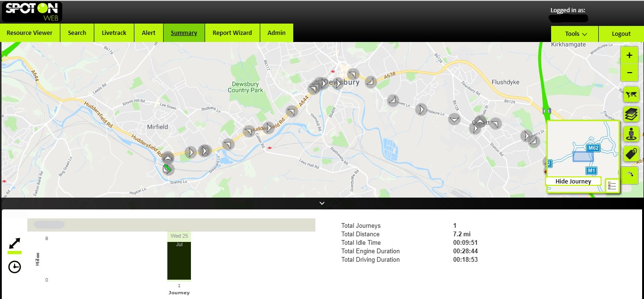Click the 00:18:53 driving duration value
The height and width of the screenshot is (299, 644).
pyautogui.click(x=465, y=260)
